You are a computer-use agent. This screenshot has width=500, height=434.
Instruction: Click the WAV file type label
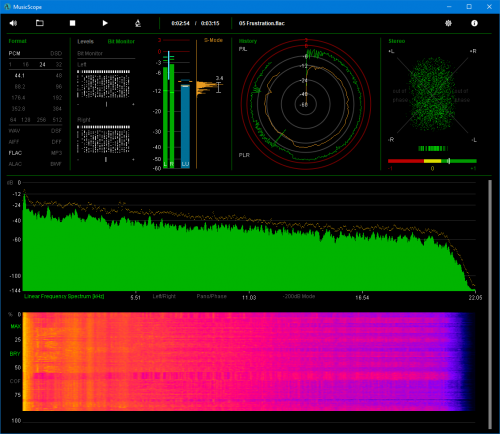[14, 131]
